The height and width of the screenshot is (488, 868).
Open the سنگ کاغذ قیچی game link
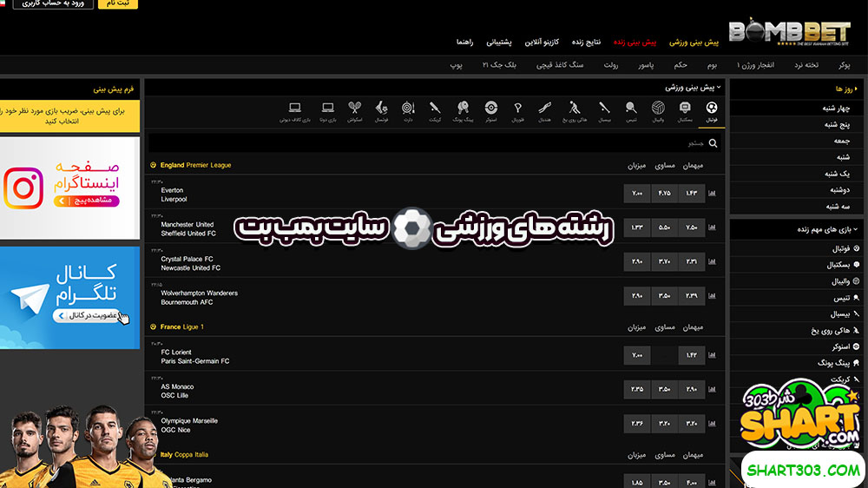click(560, 65)
